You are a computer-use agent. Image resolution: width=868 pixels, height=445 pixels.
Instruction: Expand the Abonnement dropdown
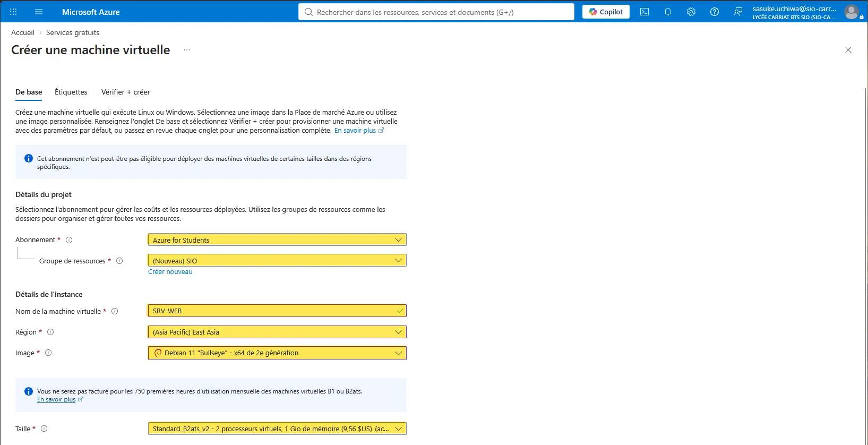(x=277, y=240)
